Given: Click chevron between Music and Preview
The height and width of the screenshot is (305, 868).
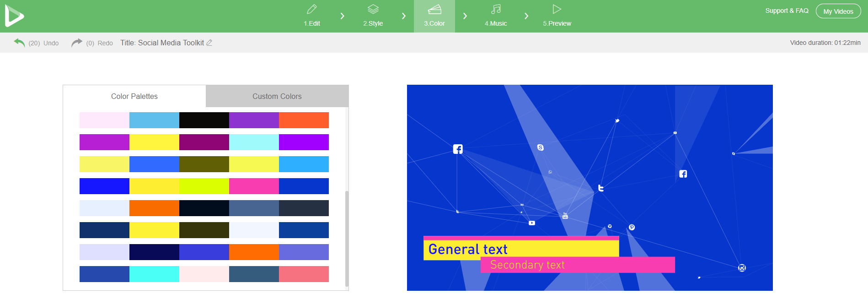Looking at the screenshot, I should pos(526,16).
